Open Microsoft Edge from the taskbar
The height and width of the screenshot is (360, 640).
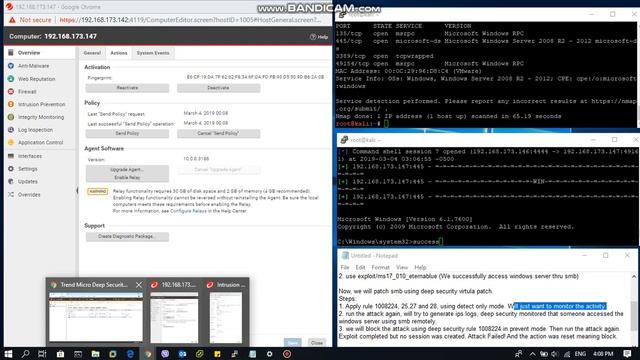[130, 354]
